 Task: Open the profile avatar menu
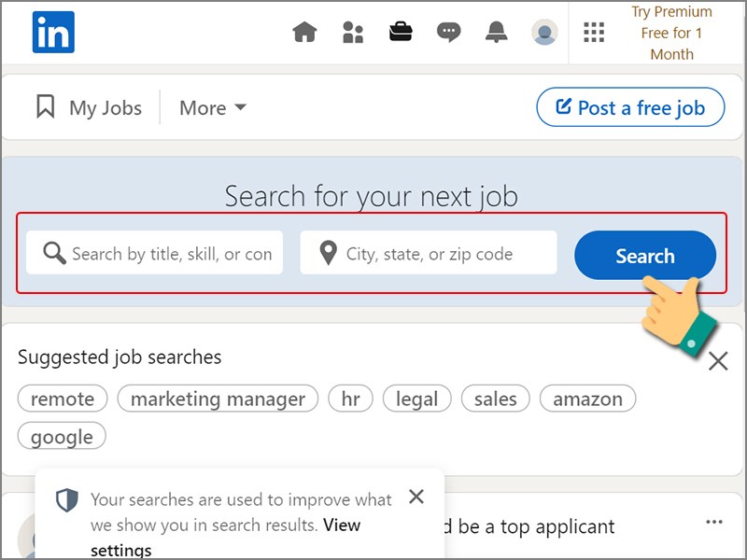544,33
